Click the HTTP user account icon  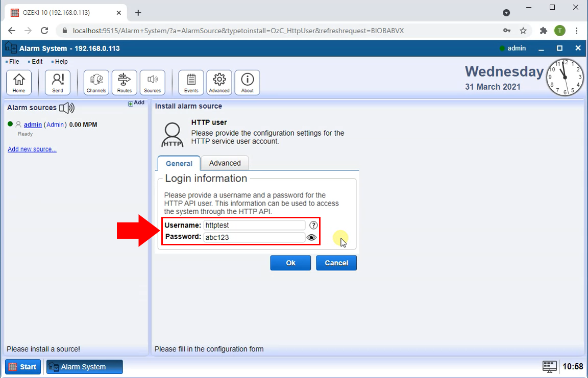coord(172,135)
